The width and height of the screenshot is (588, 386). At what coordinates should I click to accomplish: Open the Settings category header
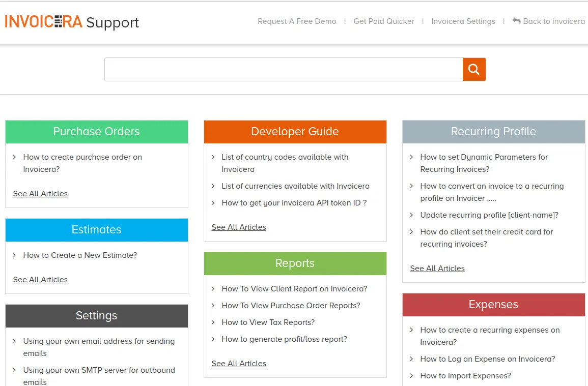[x=97, y=316]
